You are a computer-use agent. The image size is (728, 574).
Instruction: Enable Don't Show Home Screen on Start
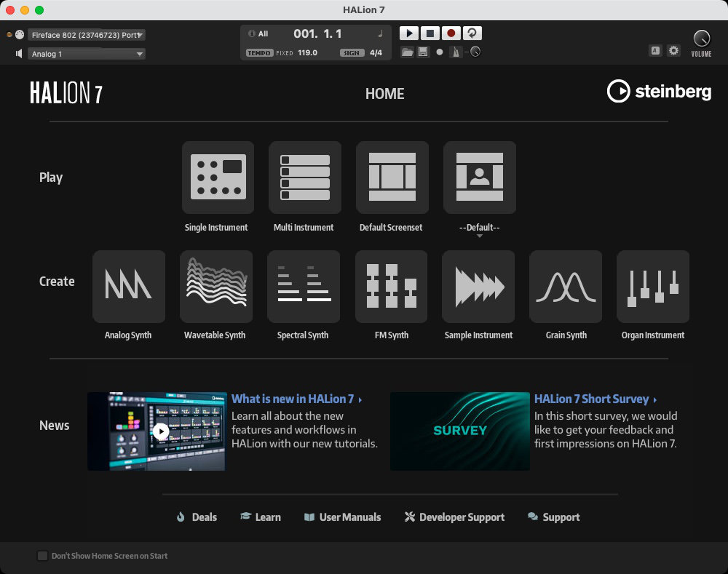tap(43, 556)
